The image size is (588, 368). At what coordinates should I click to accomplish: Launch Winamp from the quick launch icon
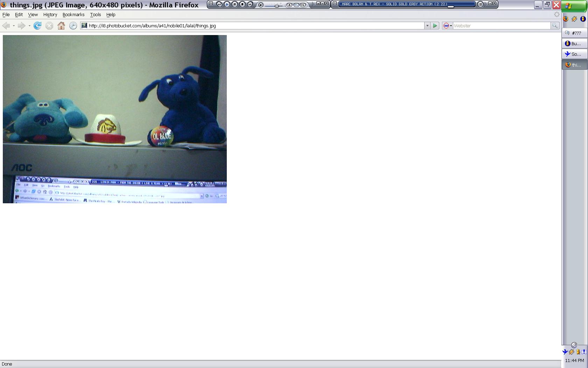[x=574, y=19]
